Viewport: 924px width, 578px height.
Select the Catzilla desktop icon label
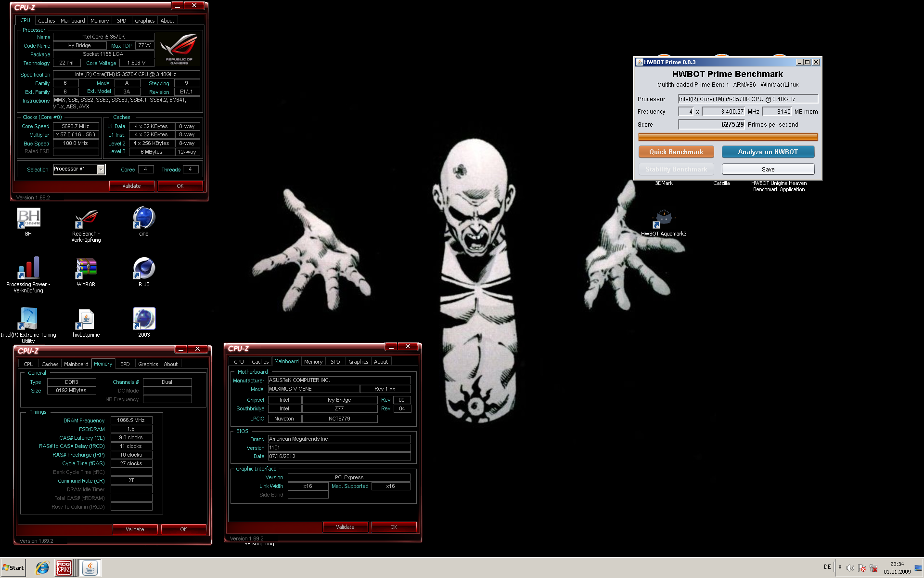(721, 183)
